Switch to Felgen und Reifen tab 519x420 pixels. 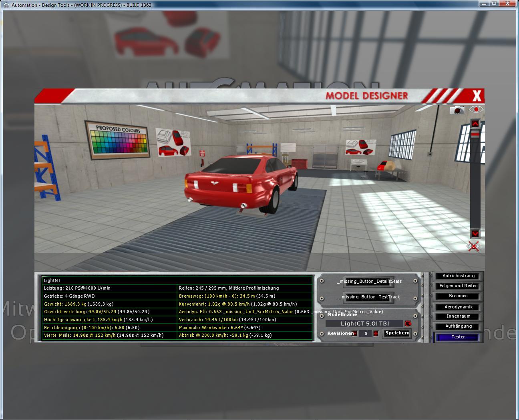tap(458, 286)
